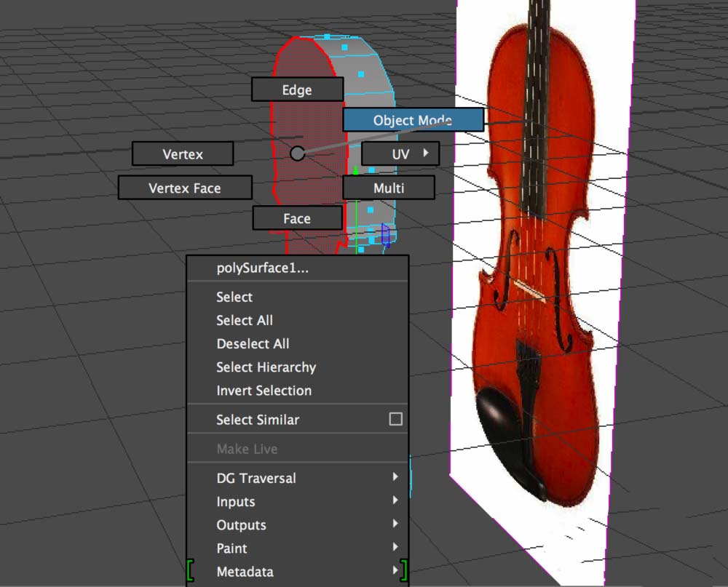Image resolution: width=728 pixels, height=587 pixels.
Task: Switch to Face selection mode
Action: pyautogui.click(x=297, y=217)
